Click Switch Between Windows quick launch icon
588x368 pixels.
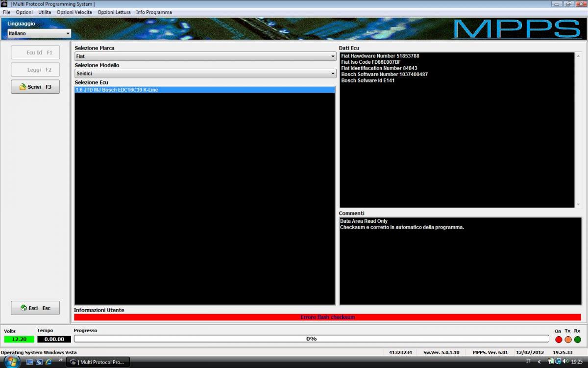pos(39,362)
